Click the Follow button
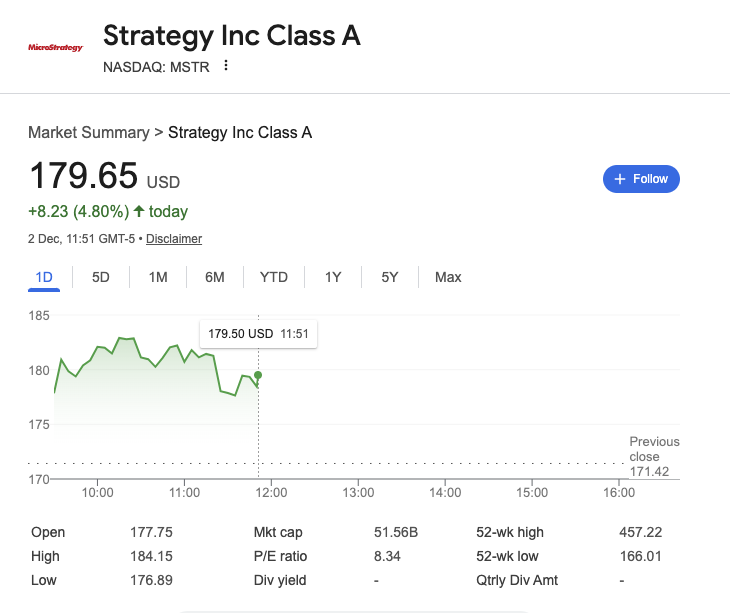The width and height of the screenshot is (730, 613). [641, 179]
